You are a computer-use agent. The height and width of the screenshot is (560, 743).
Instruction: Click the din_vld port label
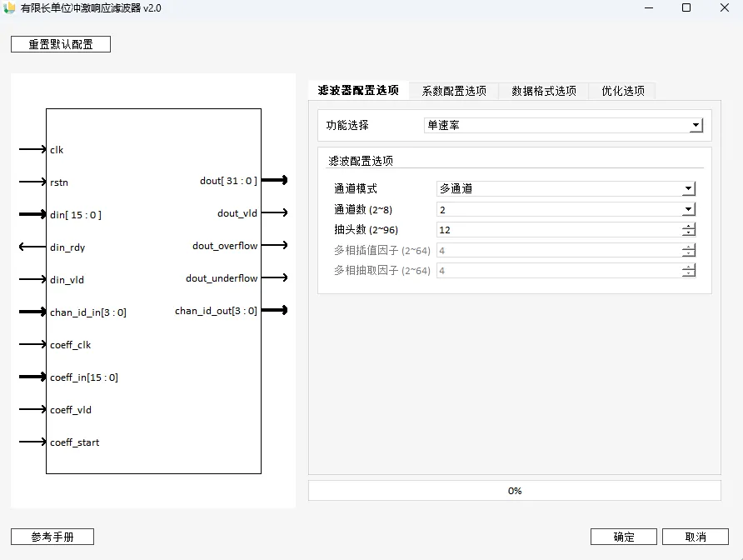point(67,280)
